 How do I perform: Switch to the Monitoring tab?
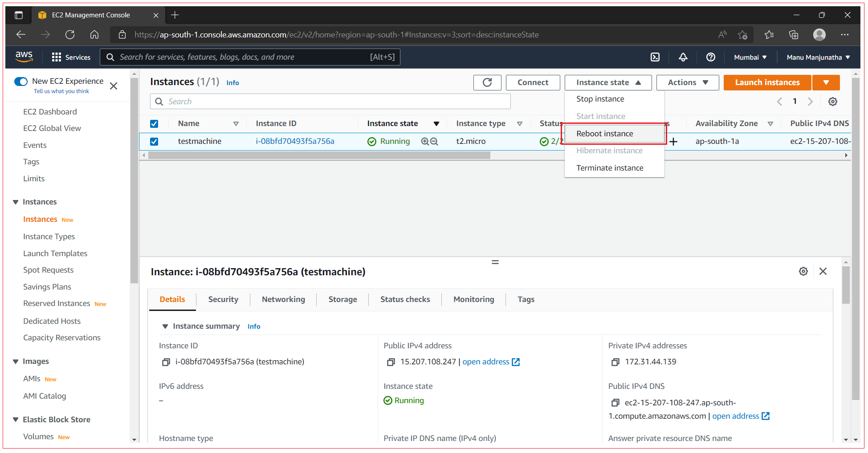click(x=473, y=299)
